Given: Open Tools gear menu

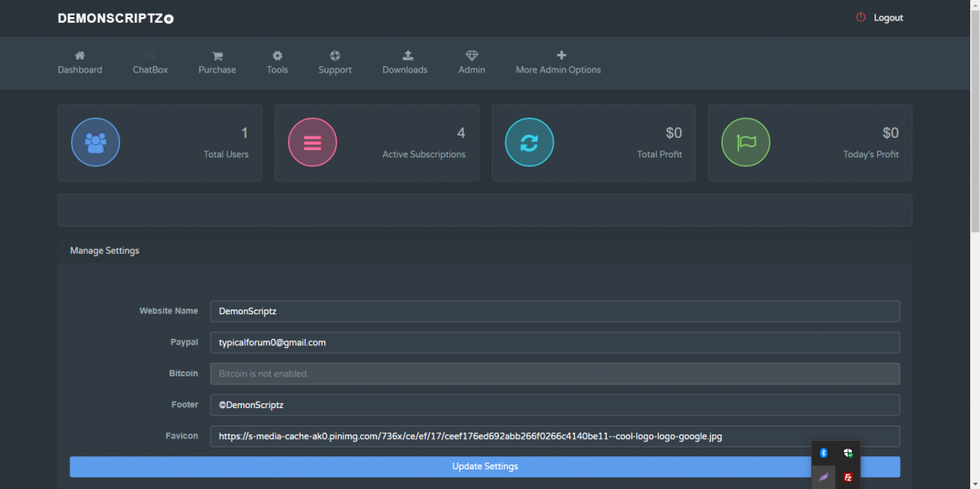Looking at the screenshot, I should (277, 56).
